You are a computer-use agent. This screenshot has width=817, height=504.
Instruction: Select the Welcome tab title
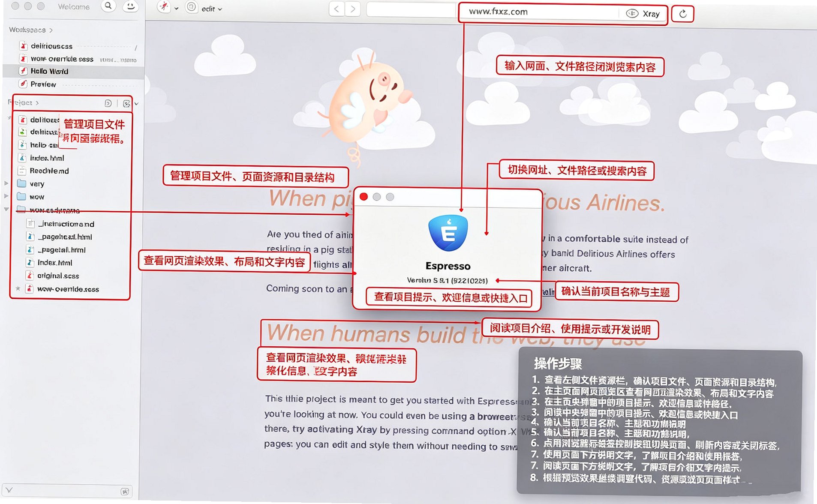click(74, 7)
